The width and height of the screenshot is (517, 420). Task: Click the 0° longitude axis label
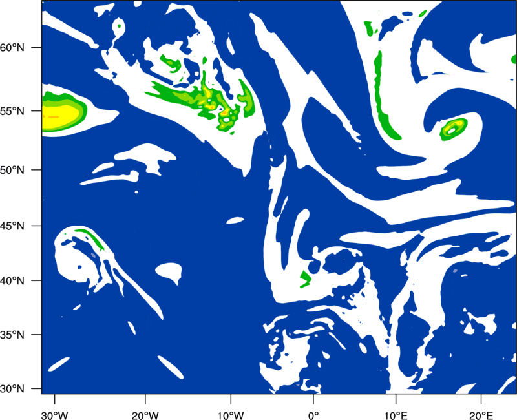(313, 415)
